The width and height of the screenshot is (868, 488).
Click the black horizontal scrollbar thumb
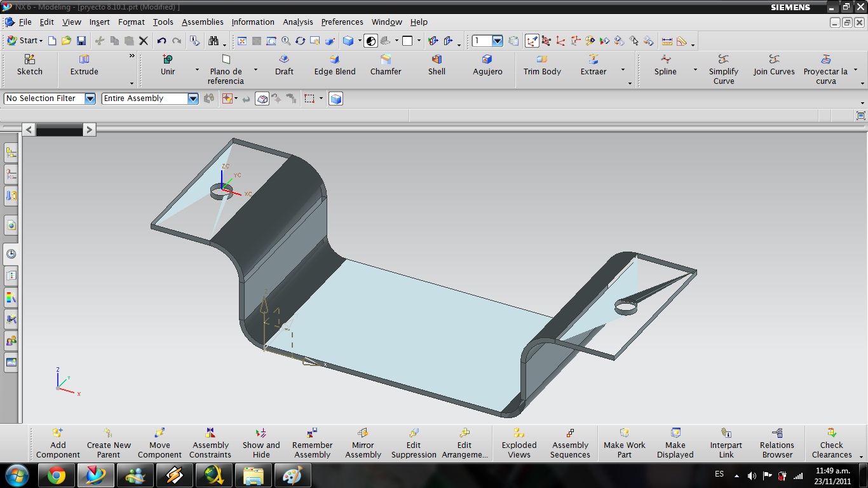tap(59, 130)
